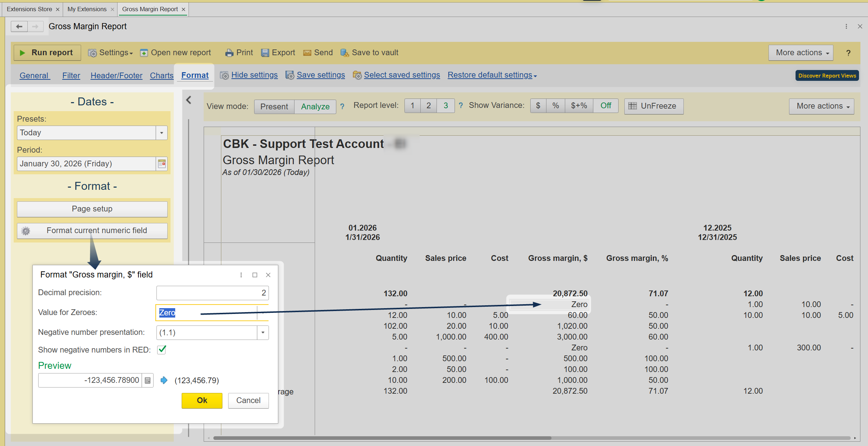The width and height of the screenshot is (868, 446).
Task: Open Negative number presentation dropdown
Action: (x=263, y=333)
